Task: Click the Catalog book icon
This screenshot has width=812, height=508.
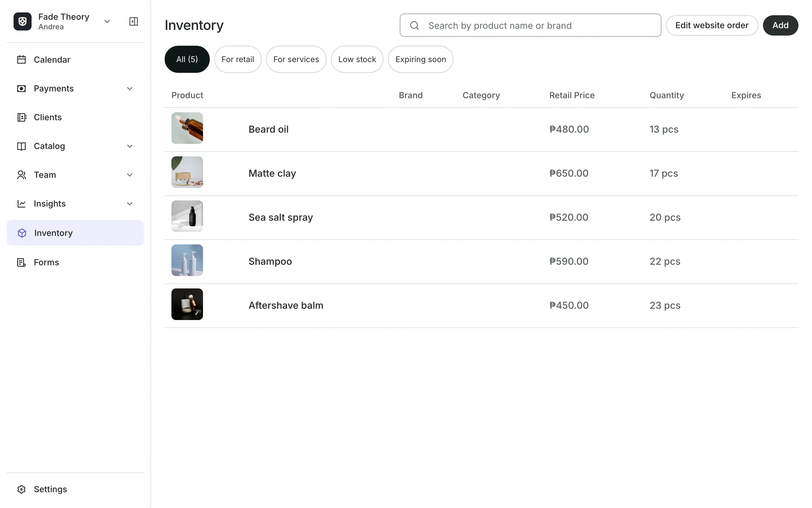Action: 21,146
